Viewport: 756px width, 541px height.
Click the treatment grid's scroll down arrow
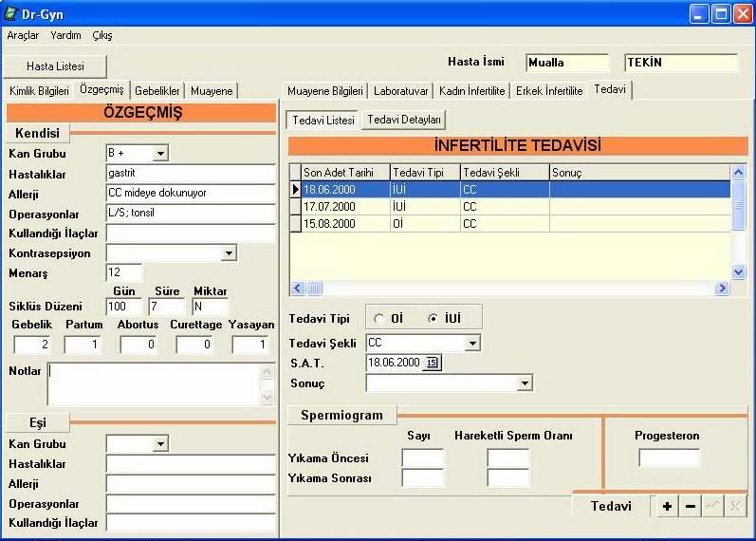click(x=739, y=272)
